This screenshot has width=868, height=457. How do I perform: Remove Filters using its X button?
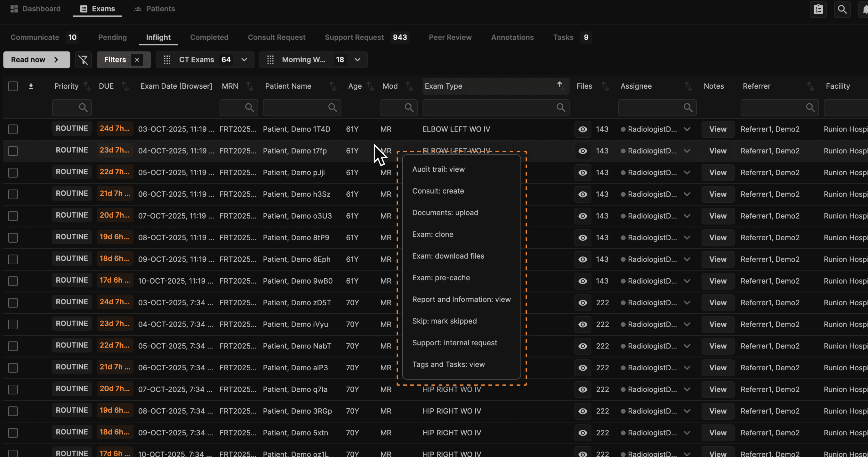pyautogui.click(x=137, y=60)
